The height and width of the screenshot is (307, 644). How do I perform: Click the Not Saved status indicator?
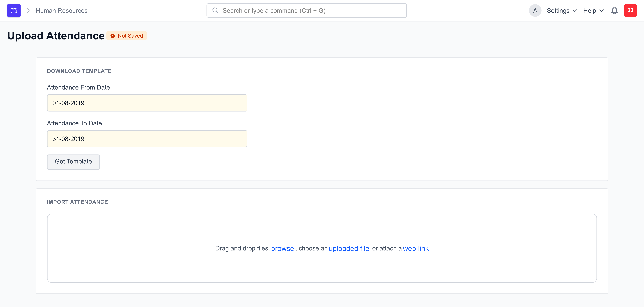pos(126,36)
